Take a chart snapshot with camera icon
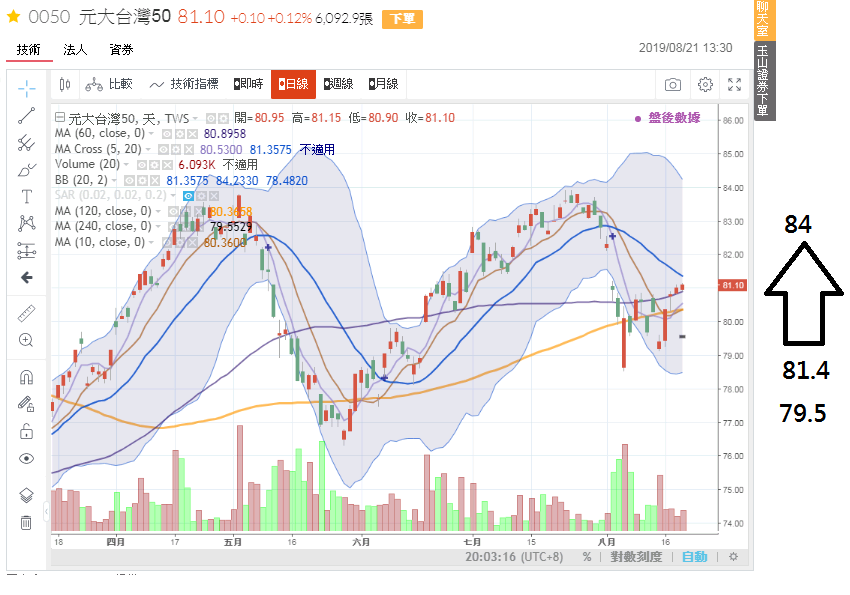This screenshot has height=595, width=850. point(673,85)
